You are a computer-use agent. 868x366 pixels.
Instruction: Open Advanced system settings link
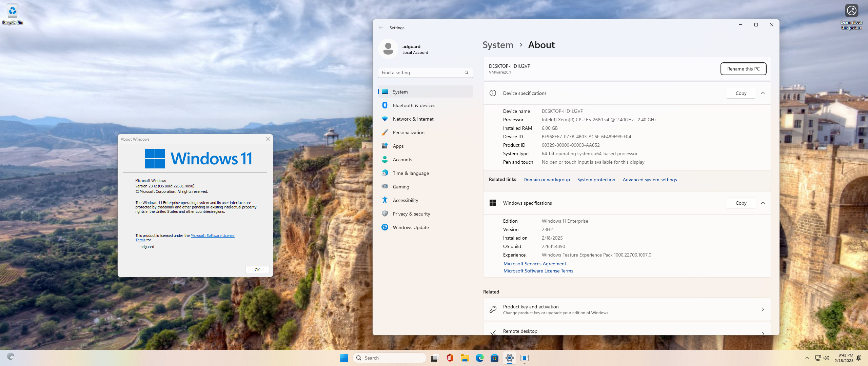650,180
